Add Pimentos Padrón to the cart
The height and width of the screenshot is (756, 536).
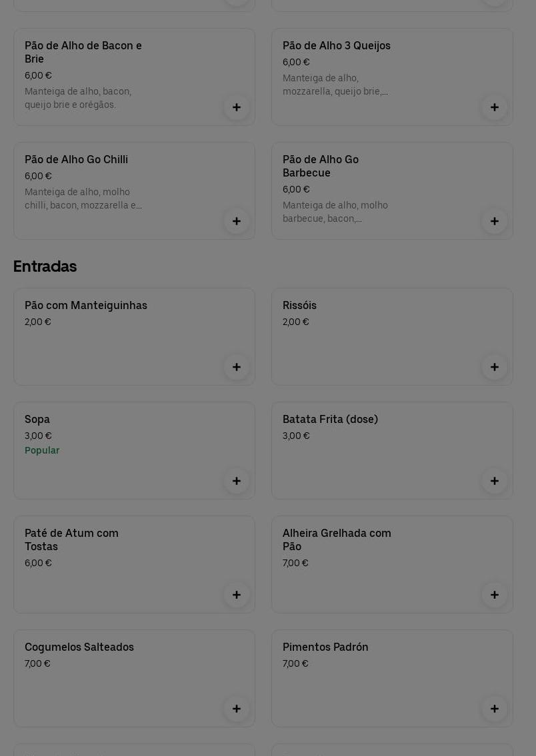[x=495, y=709]
